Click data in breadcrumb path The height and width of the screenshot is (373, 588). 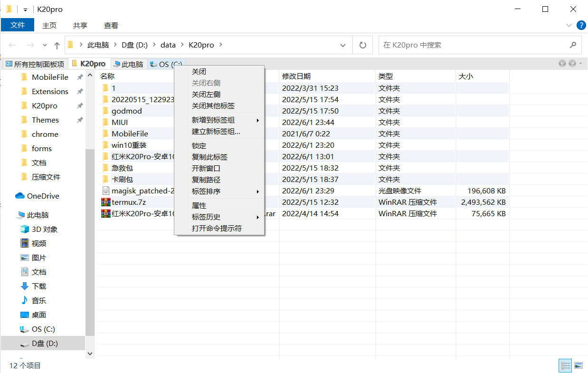[168, 45]
